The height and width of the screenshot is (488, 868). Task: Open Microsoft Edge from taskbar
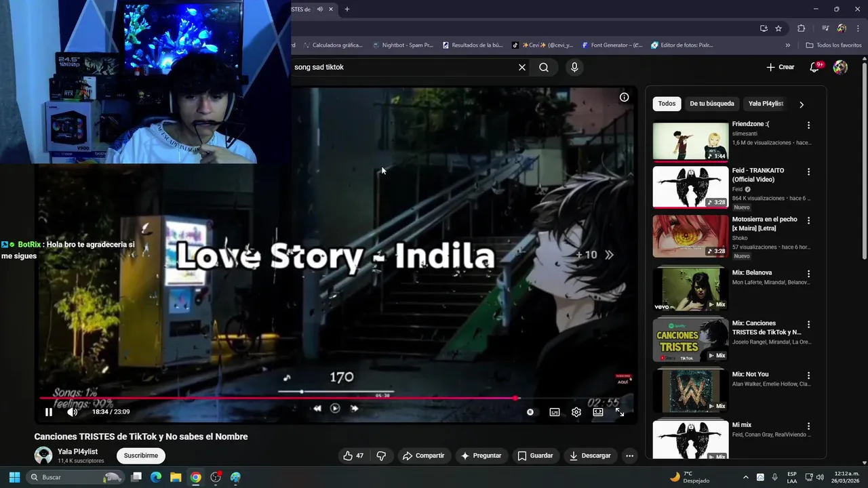click(156, 477)
